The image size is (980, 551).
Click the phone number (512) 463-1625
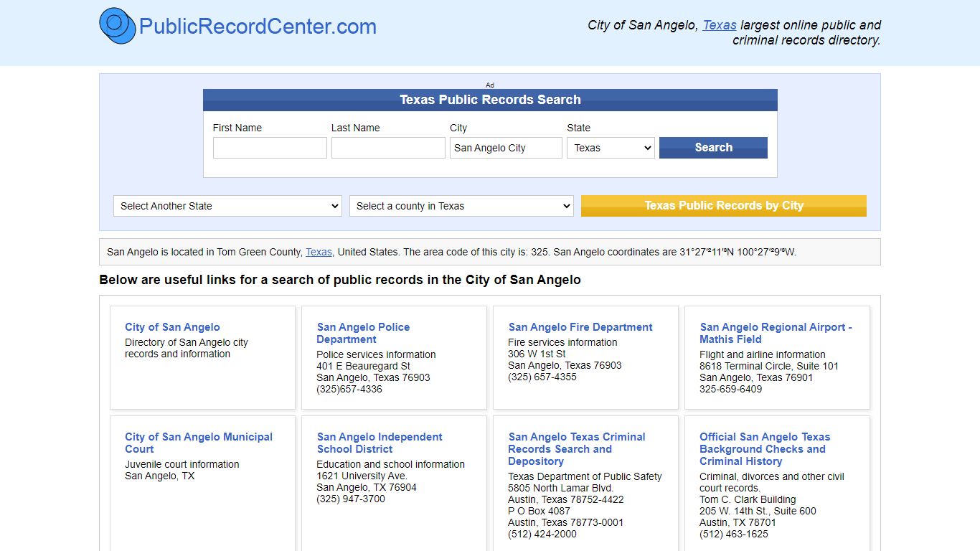click(734, 534)
